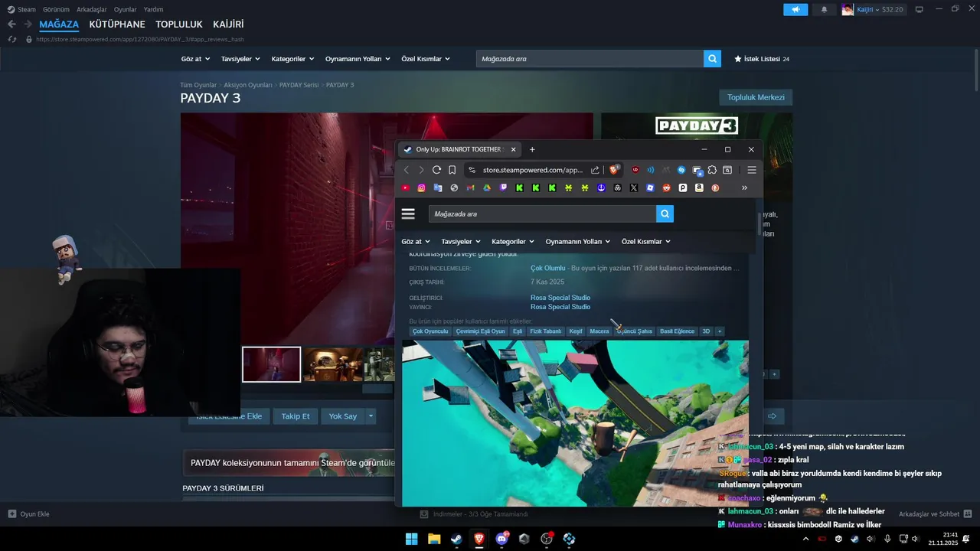980x551 pixels.
Task: Open the uBlock Origin extension icon
Action: [635, 170]
